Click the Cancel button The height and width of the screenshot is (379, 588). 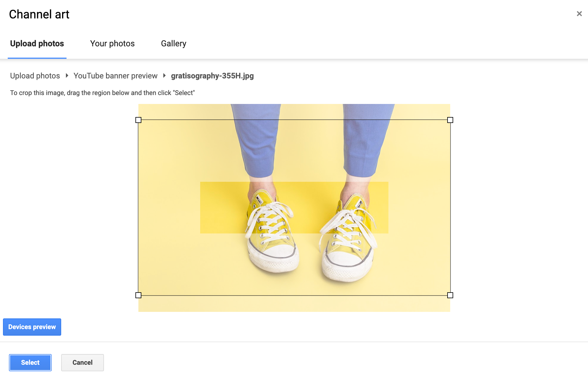82,362
